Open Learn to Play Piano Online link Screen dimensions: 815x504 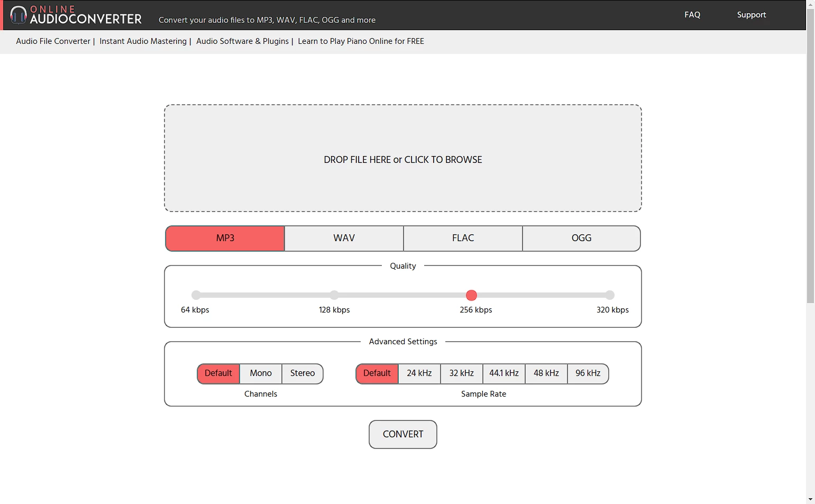pyautogui.click(x=361, y=41)
